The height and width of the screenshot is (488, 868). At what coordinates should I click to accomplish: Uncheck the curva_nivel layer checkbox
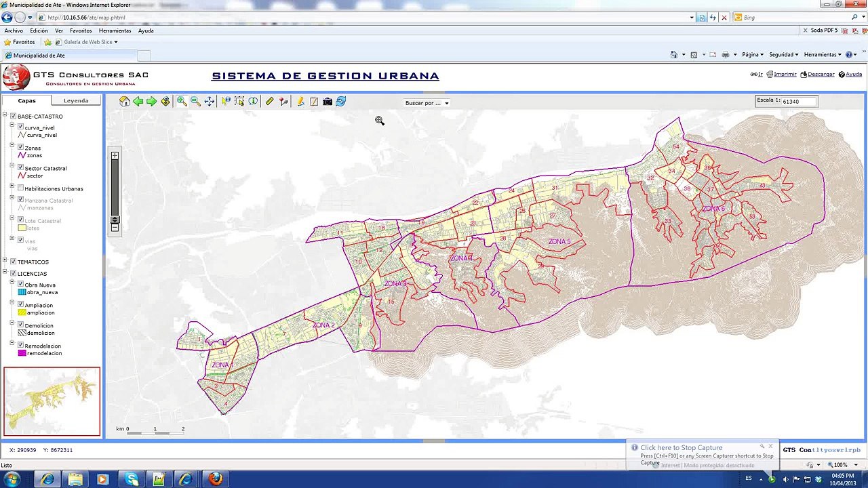[21, 127]
